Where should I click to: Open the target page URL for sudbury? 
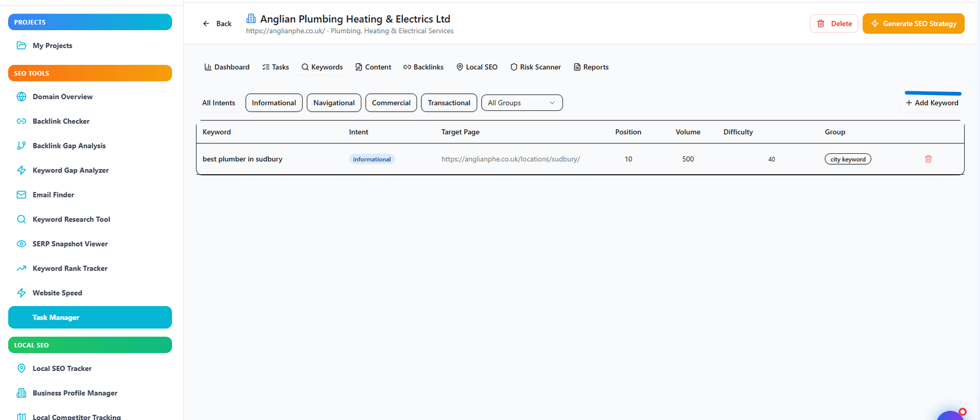[511, 159]
